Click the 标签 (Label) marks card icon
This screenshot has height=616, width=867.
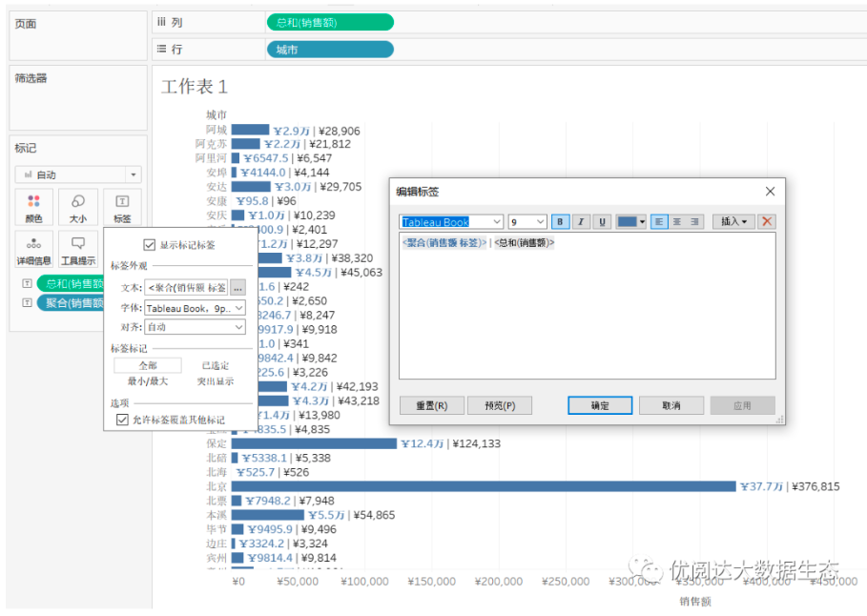[x=122, y=207]
